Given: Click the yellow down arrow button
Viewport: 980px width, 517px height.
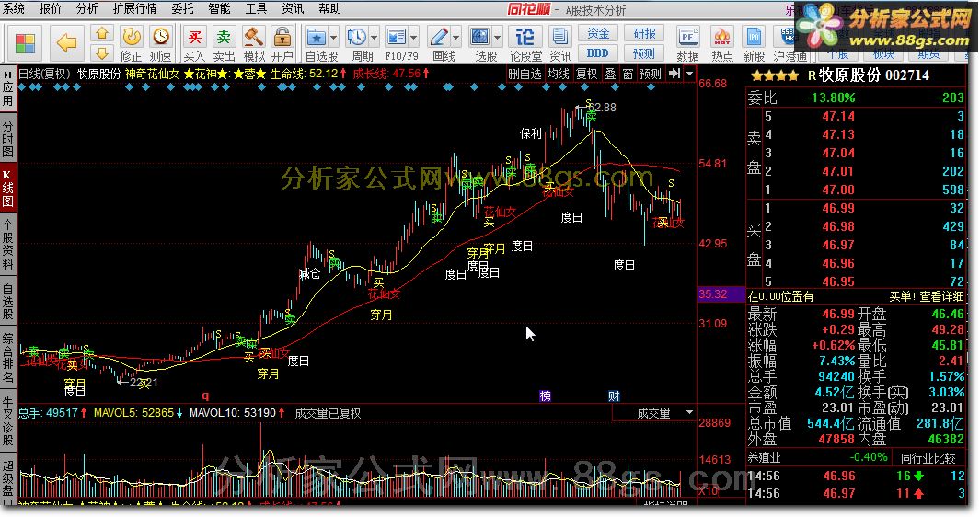Looking at the screenshot, I should [x=102, y=53].
